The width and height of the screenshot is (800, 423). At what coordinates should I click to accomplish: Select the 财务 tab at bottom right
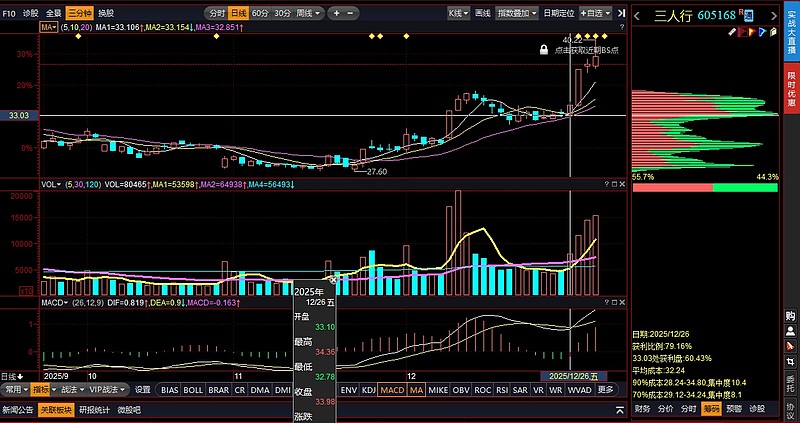click(x=643, y=409)
